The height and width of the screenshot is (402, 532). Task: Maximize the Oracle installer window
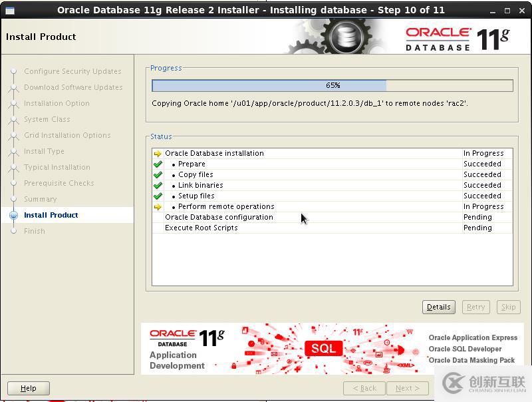(x=507, y=11)
